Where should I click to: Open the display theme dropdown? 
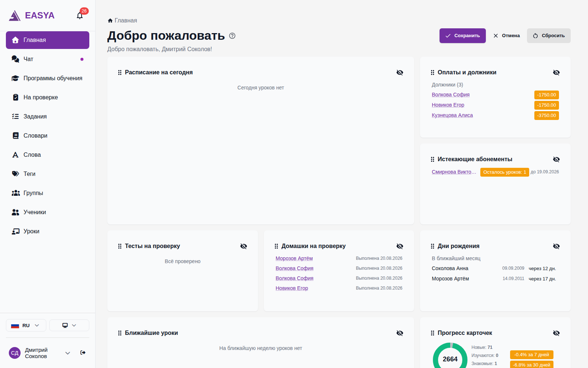click(x=69, y=325)
